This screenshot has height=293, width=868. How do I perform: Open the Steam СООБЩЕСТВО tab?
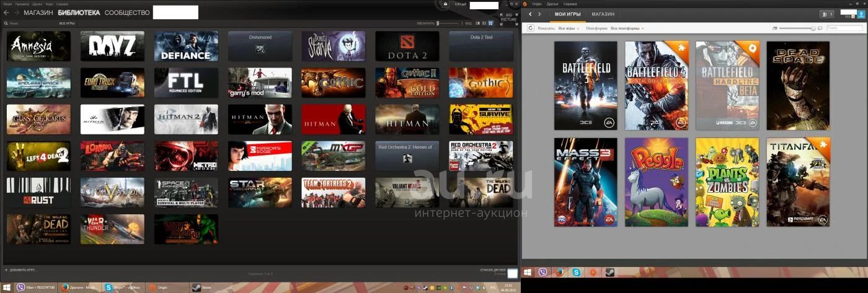click(x=127, y=12)
